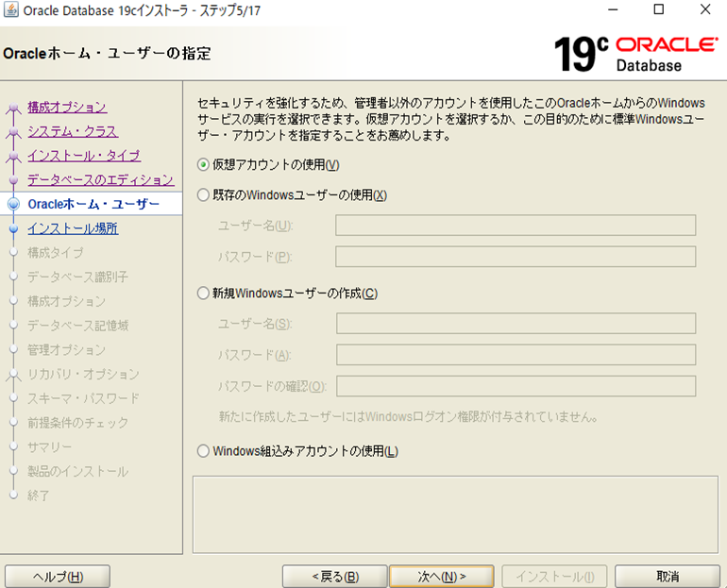Navigate to インストール場所 step link
Image resolution: width=727 pixels, height=588 pixels.
coord(73,228)
